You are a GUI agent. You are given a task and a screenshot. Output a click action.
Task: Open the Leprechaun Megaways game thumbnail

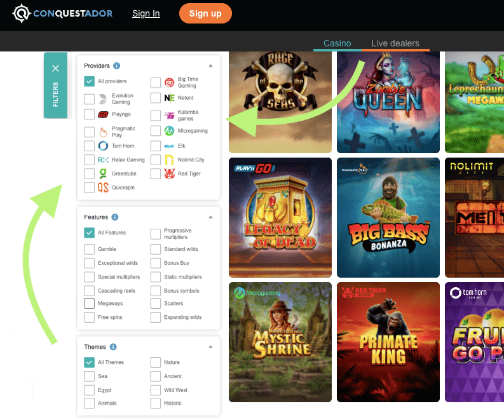click(x=474, y=102)
